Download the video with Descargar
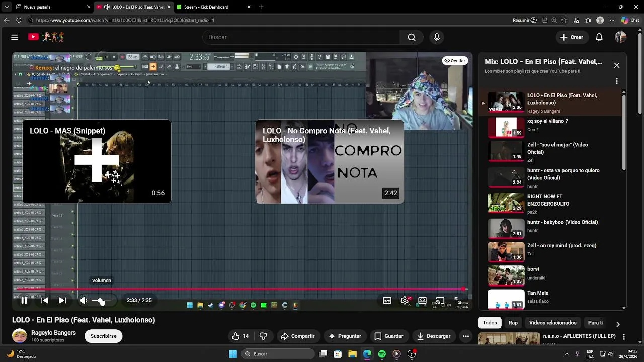This screenshot has width=644, height=362. click(433, 336)
